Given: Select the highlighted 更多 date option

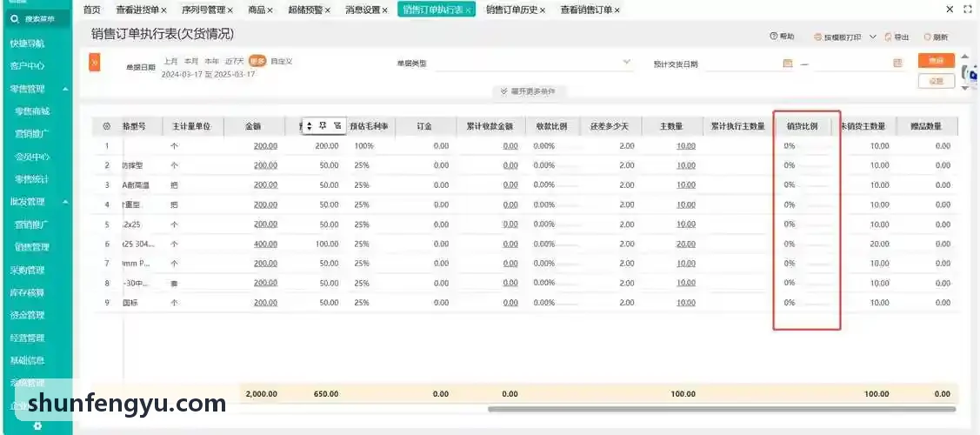Looking at the screenshot, I should tap(257, 61).
